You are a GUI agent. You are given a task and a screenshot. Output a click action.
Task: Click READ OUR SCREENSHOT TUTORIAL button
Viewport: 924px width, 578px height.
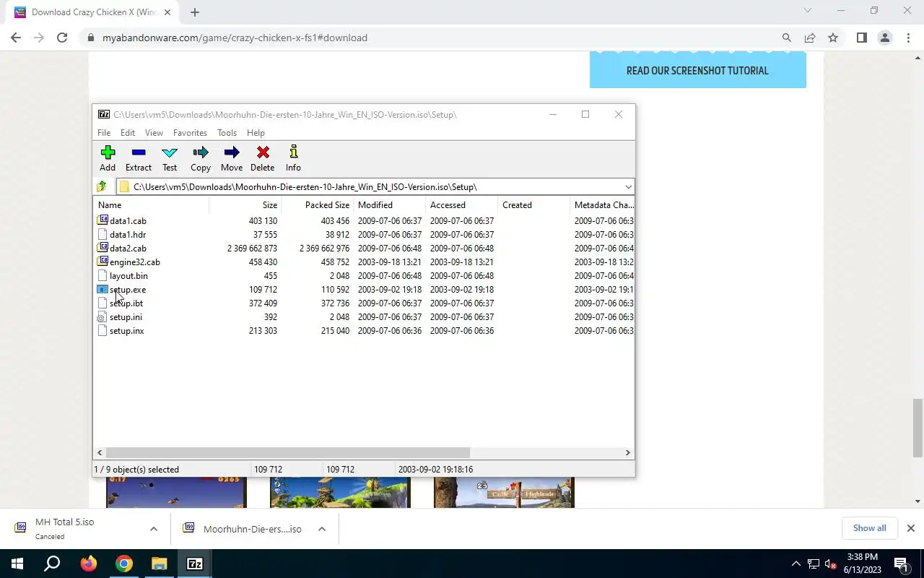point(697,70)
